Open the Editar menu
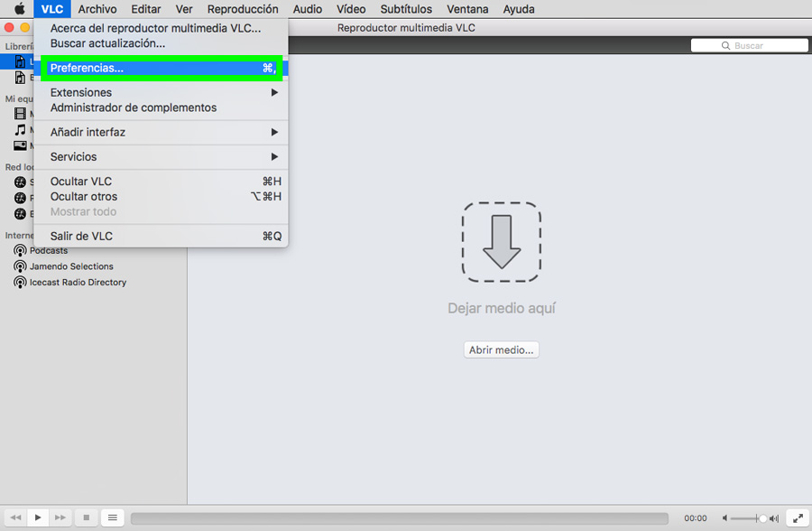812x531 pixels. tap(145, 9)
